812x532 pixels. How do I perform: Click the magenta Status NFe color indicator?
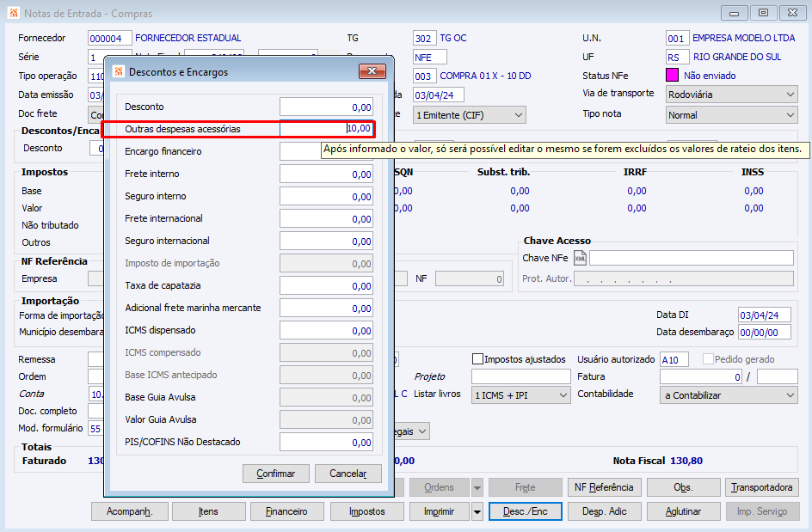point(672,76)
